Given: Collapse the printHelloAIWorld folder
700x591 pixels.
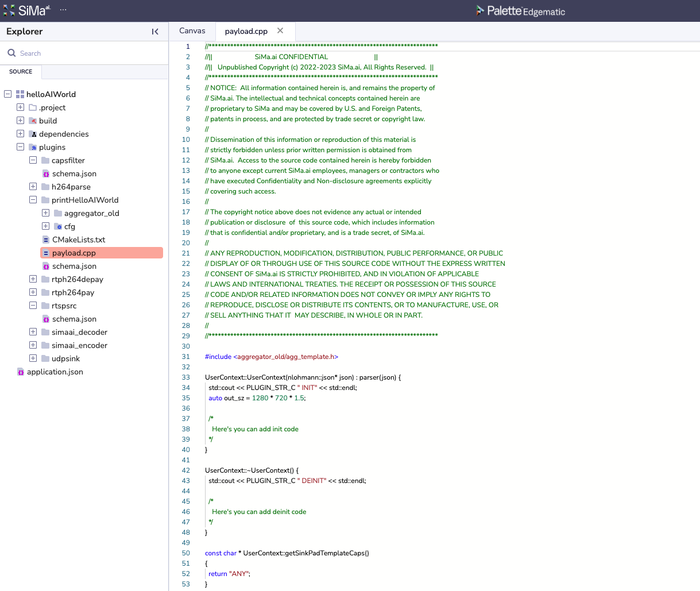Looking at the screenshot, I should coord(33,200).
